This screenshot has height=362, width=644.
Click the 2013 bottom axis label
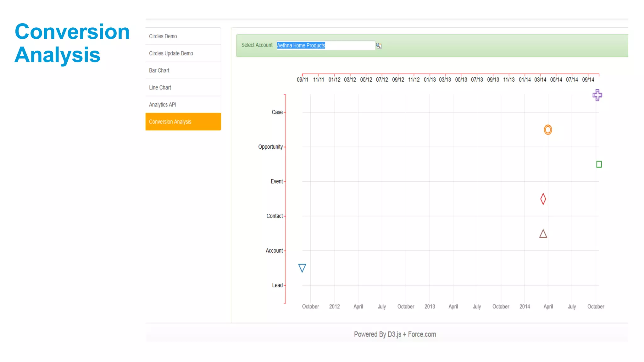[430, 306]
